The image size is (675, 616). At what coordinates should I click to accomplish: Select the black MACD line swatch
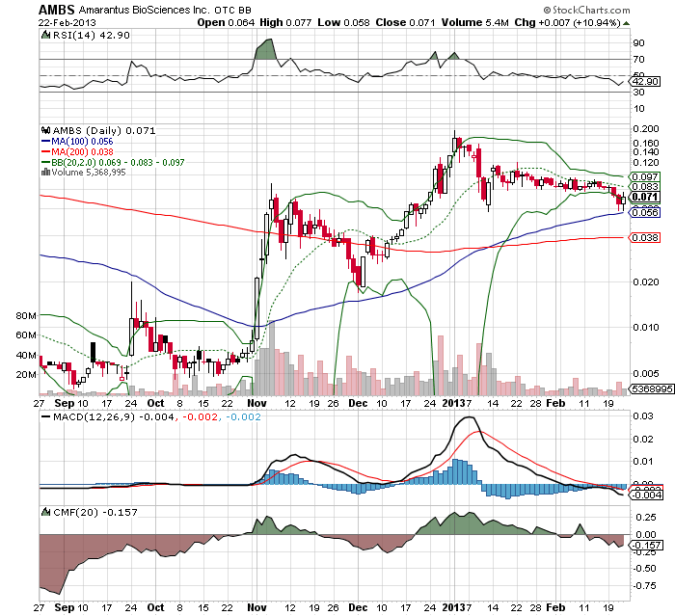45,416
